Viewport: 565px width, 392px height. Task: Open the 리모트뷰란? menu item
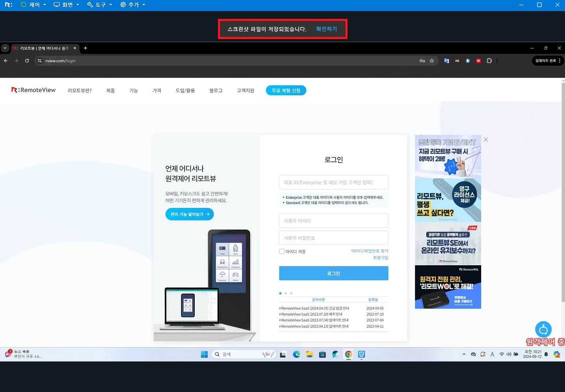tap(79, 91)
